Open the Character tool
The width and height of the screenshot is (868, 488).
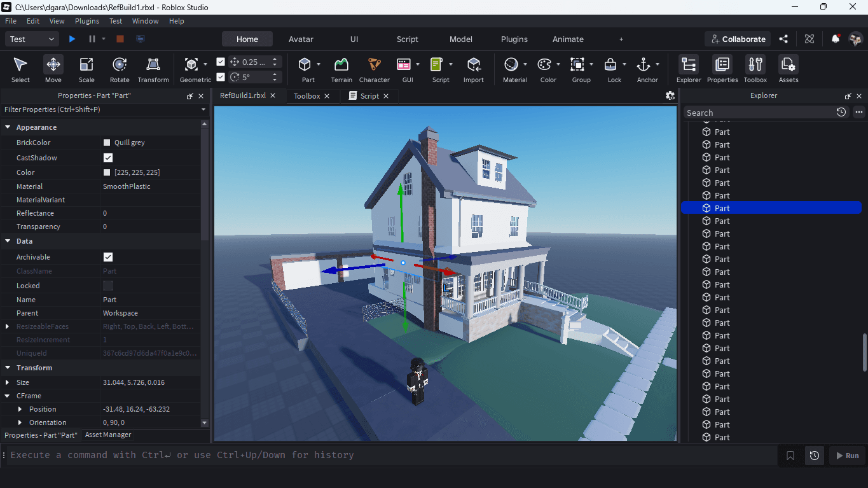click(374, 69)
